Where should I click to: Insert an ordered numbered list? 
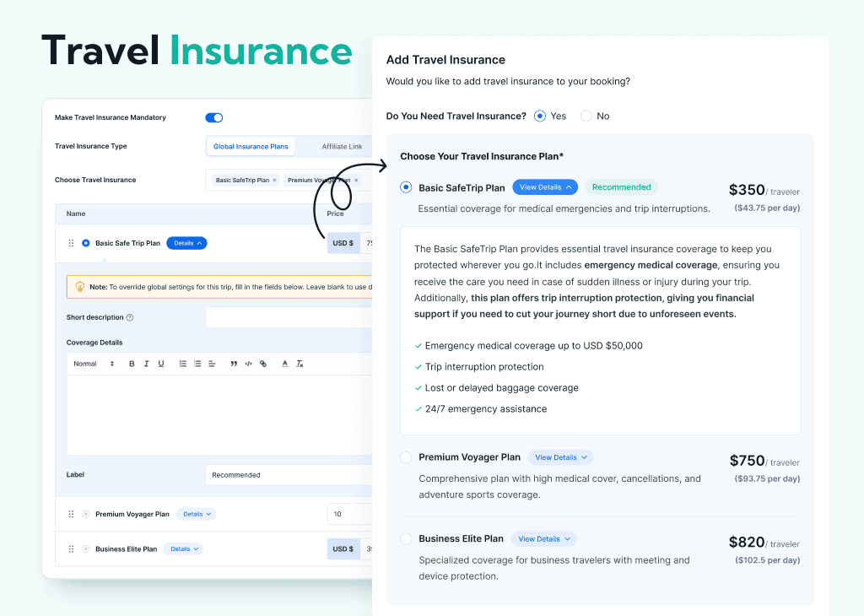click(183, 364)
